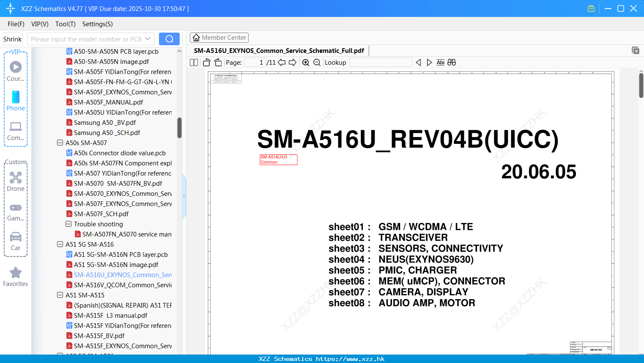Click the yellow VIP bag icon
This screenshot has height=363, width=644.
591,8
